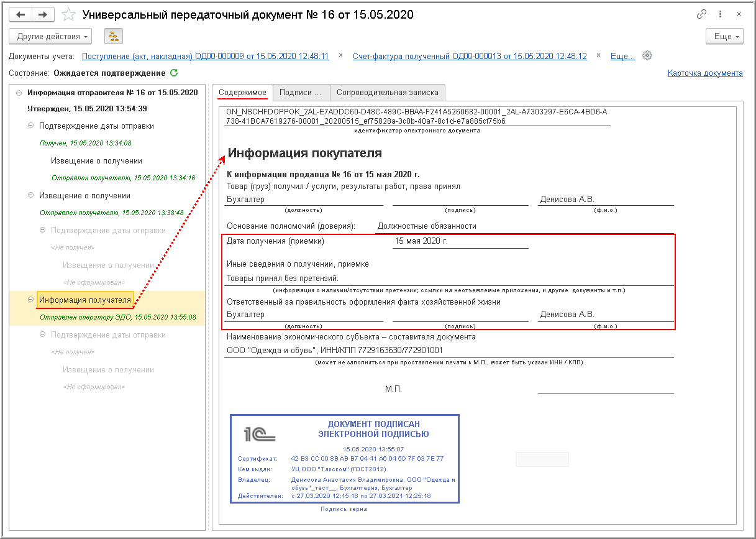Click the 1C electronic signature stamp

point(345,459)
